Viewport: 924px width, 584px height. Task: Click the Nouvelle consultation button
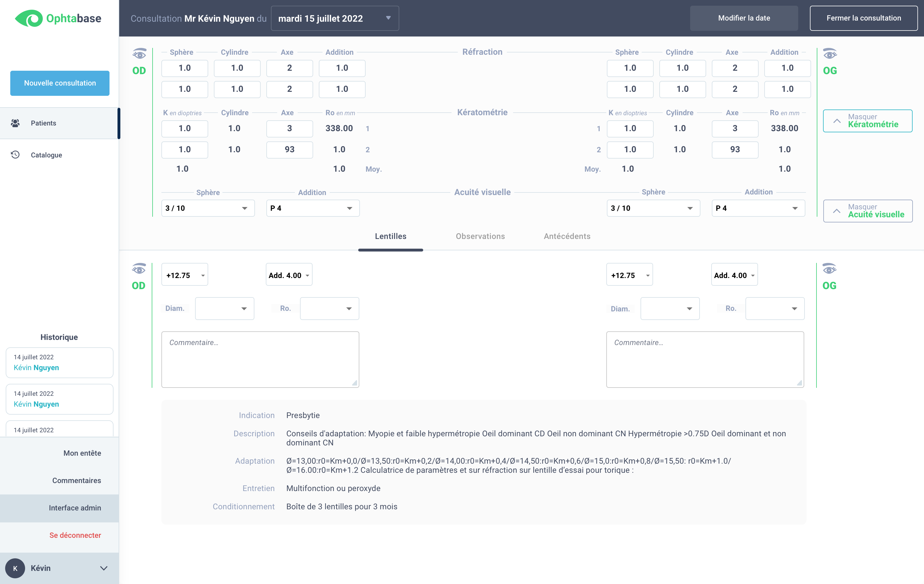tap(60, 83)
